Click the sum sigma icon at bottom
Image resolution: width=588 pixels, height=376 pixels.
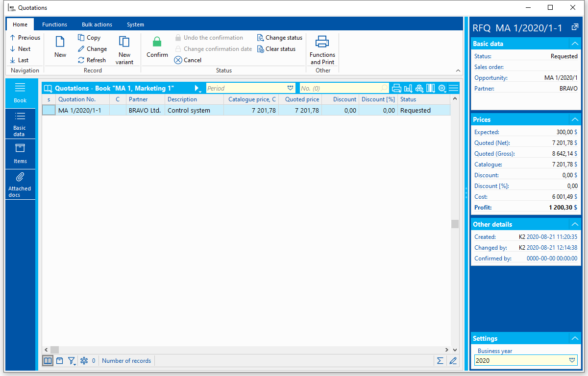pyautogui.click(x=440, y=361)
